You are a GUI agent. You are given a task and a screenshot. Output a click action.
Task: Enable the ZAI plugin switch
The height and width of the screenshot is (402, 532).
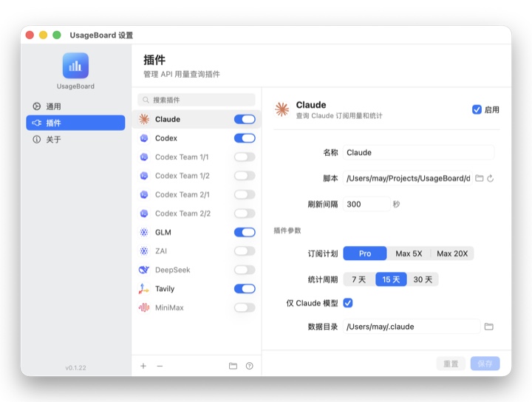click(245, 251)
